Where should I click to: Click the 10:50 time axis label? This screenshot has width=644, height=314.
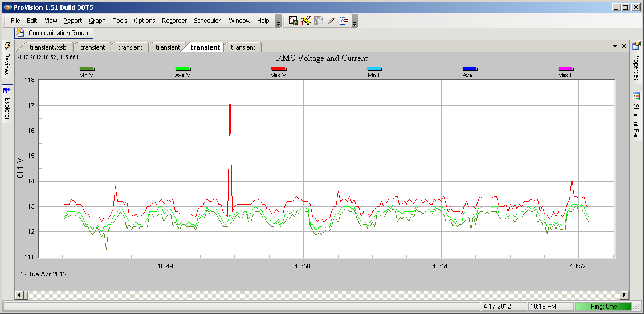pos(303,266)
